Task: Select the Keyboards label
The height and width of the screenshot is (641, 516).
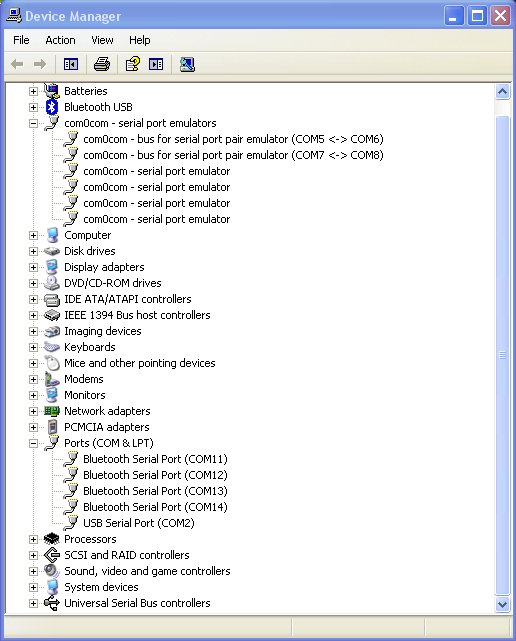Action: [90, 347]
